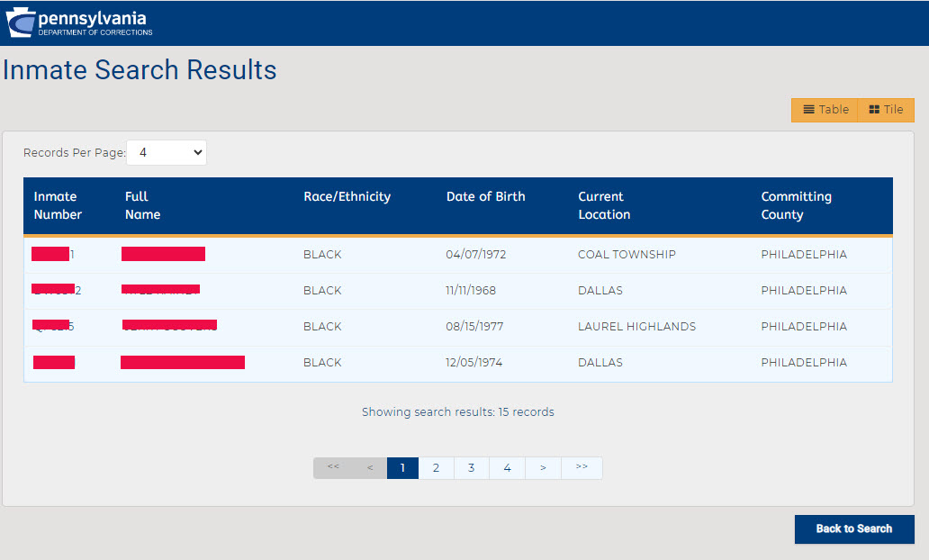
Task: Switch to Table view
Action: 825,110
